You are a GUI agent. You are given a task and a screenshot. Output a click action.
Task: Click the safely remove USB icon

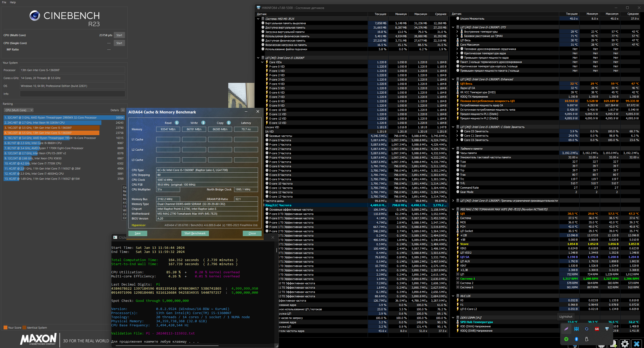(586, 339)
